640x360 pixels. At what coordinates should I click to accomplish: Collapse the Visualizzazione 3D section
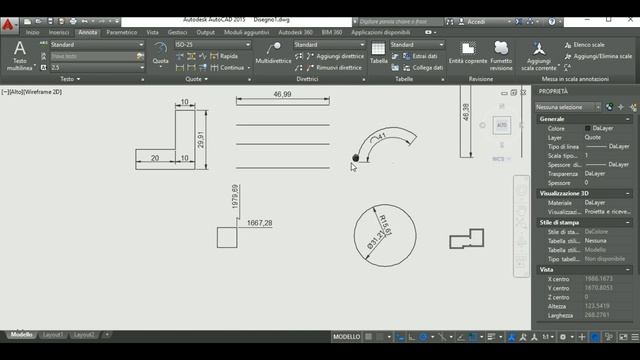628,193
